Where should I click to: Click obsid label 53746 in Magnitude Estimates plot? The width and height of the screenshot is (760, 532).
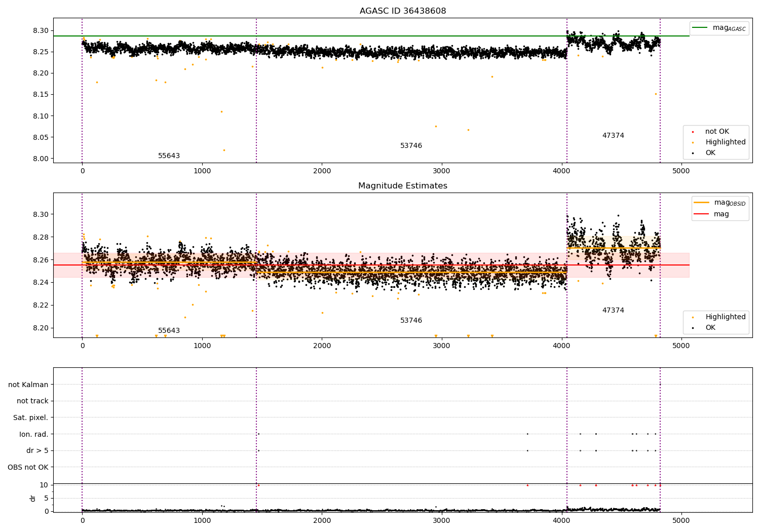(x=411, y=321)
